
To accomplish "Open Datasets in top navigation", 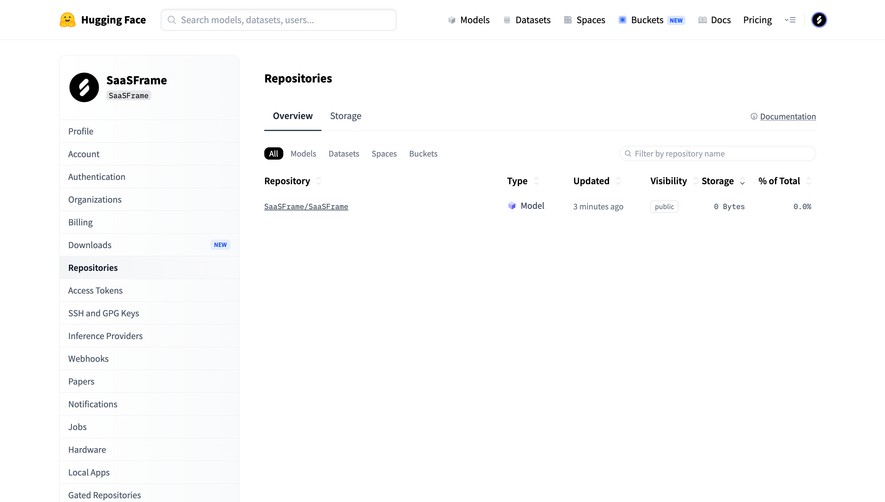I will click(x=527, y=20).
